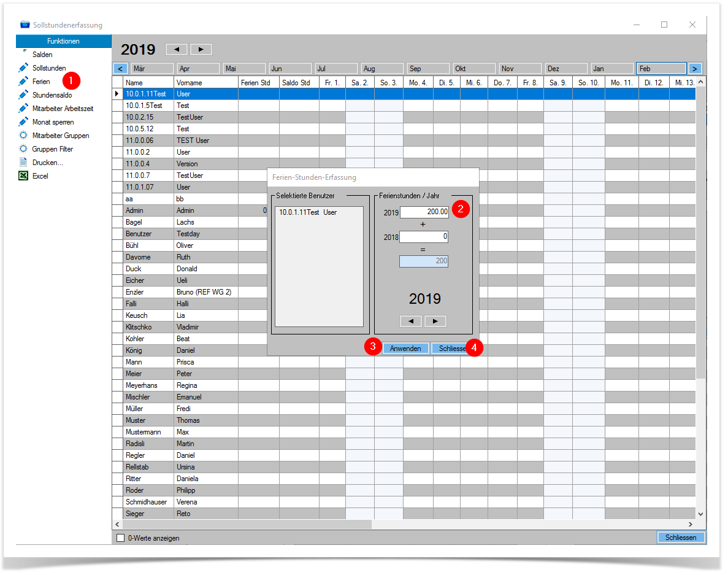The width and height of the screenshot is (728, 575).
Task: Click the horizontal scrollbar thumb of the table
Action: pos(247,525)
